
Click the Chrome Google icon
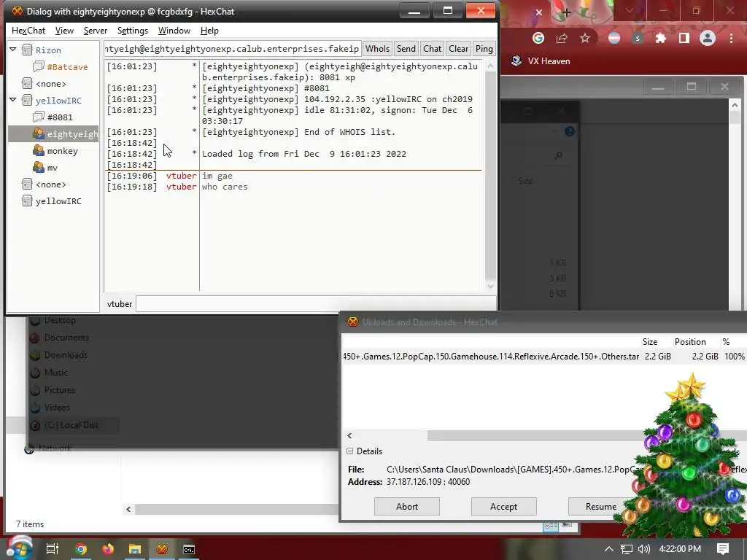pos(538,38)
